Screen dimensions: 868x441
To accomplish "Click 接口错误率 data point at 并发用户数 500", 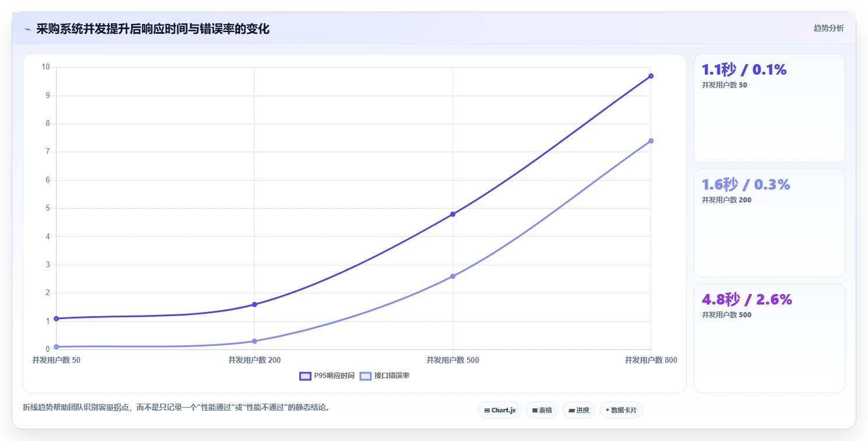I will (x=453, y=276).
